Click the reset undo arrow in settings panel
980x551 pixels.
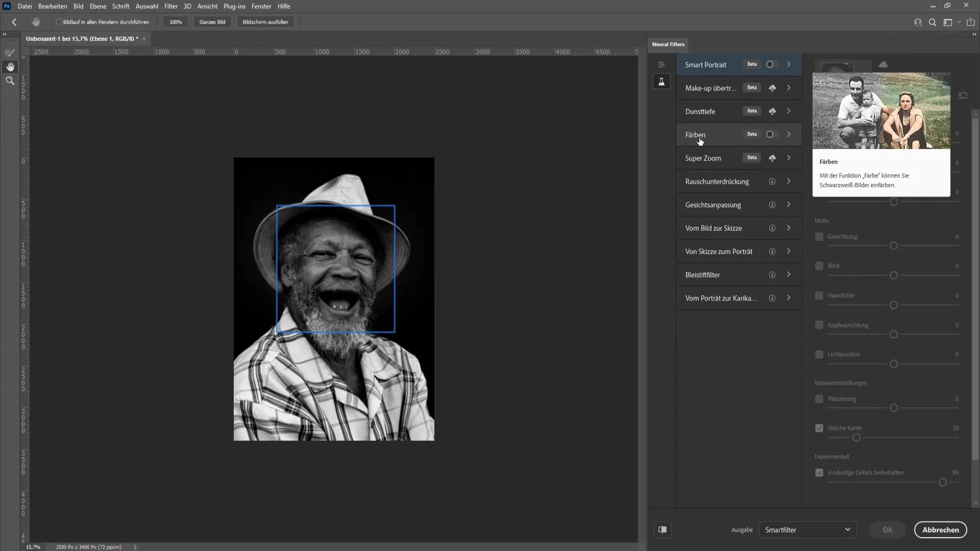[x=963, y=95]
